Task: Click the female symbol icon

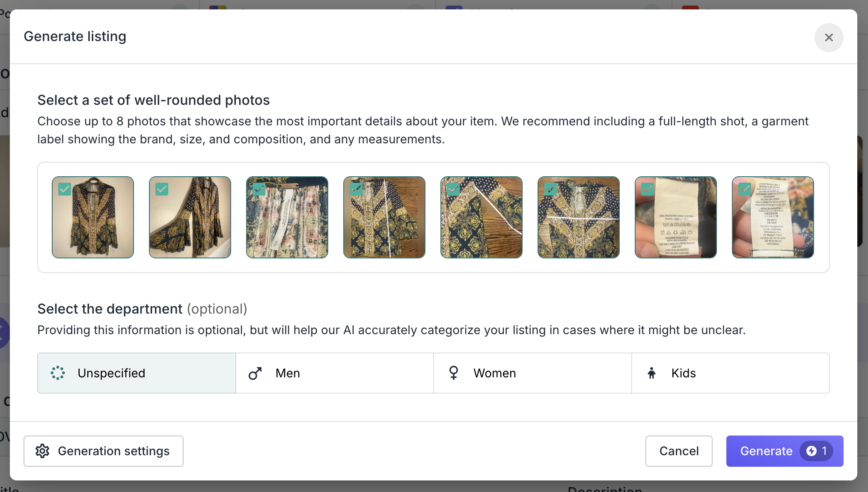Action: click(x=454, y=373)
